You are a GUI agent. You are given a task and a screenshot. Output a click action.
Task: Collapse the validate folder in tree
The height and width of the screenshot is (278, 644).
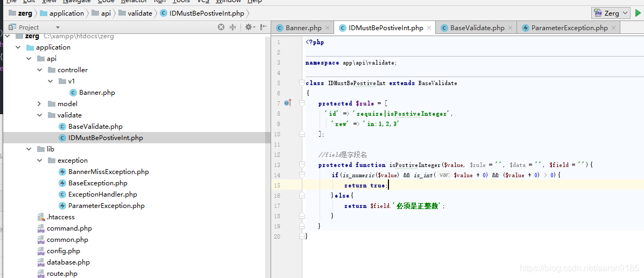[x=39, y=115]
